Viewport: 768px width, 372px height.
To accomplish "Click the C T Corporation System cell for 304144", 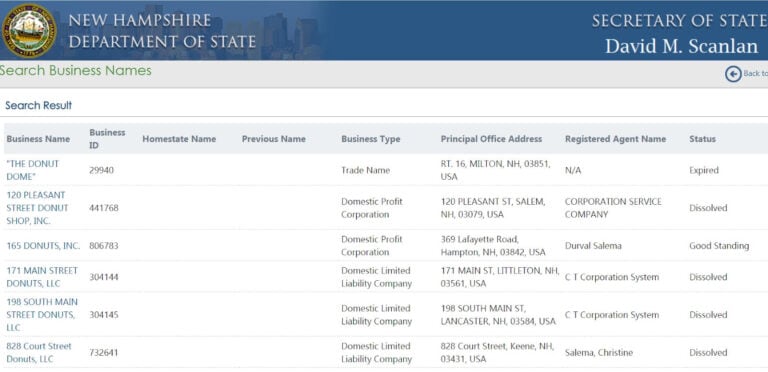I will 612,277.
